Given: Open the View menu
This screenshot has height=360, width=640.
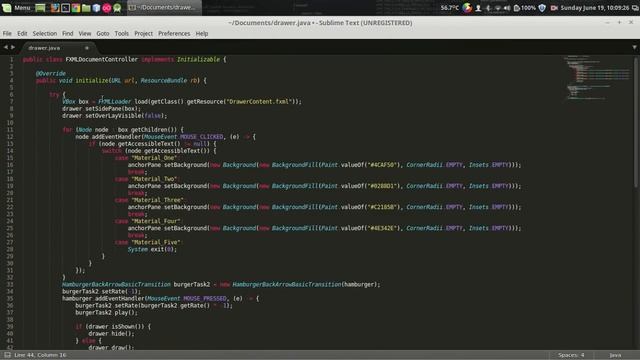Looking at the screenshot, I should tap(84, 33).
